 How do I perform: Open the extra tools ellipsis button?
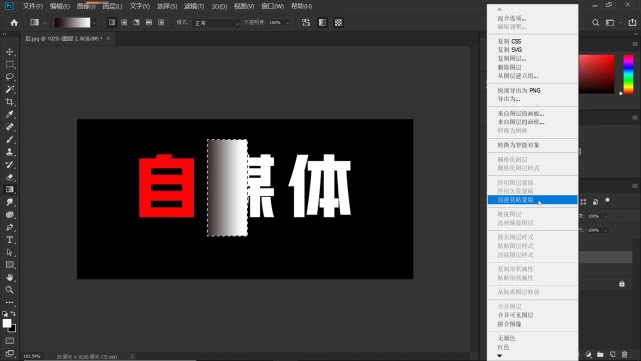click(x=10, y=303)
